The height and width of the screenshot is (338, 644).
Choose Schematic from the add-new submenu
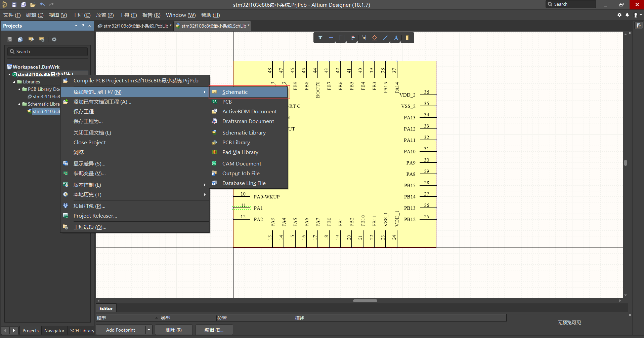[249, 92]
